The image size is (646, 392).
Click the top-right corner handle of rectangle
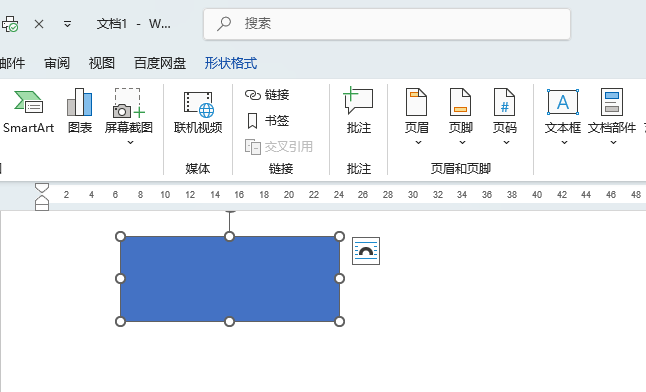click(339, 236)
